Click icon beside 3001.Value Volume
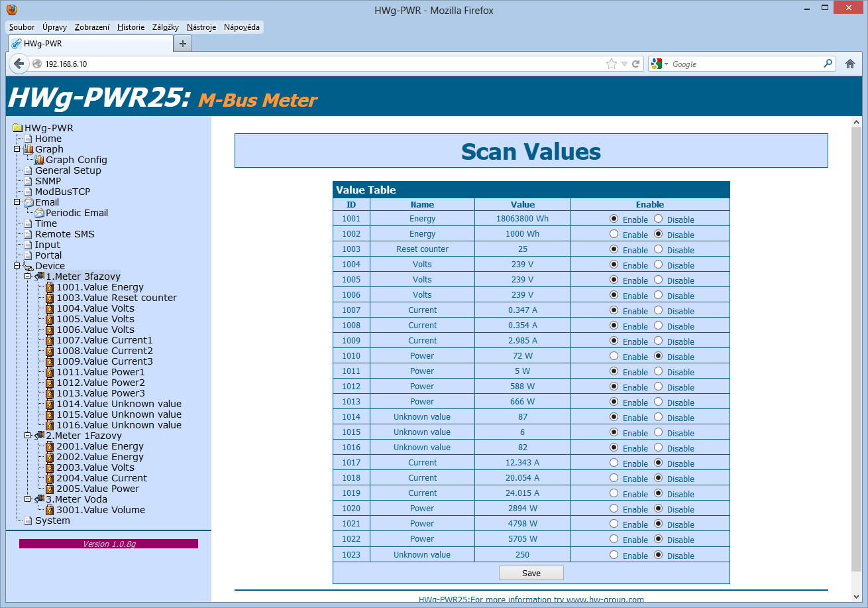The height and width of the screenshot is (608, 868). [x=50, y=510]
